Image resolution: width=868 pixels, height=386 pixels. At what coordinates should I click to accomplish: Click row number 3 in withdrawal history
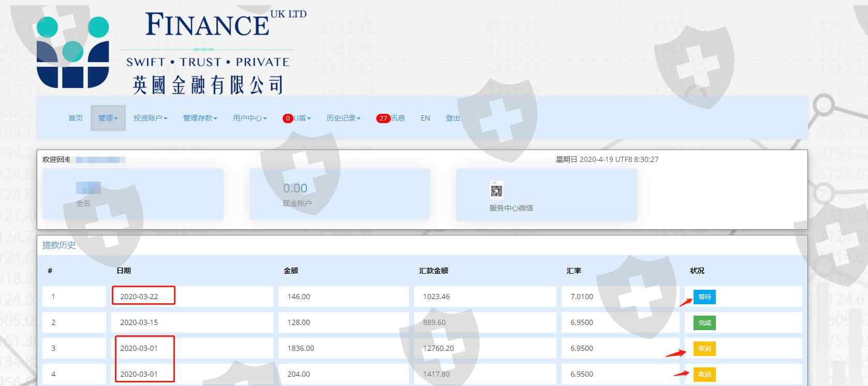point(53,348)
